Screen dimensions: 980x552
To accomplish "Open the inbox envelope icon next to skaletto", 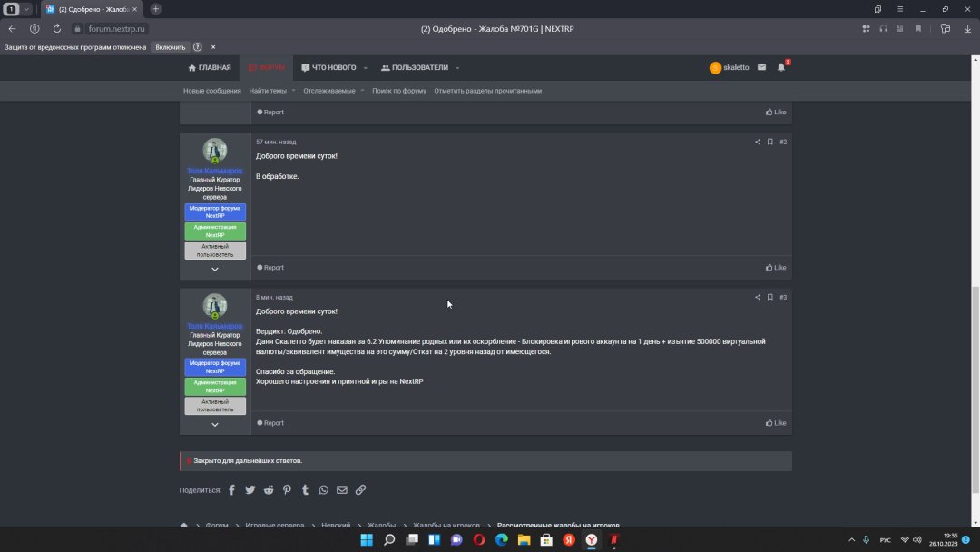I will click(761, 67).
